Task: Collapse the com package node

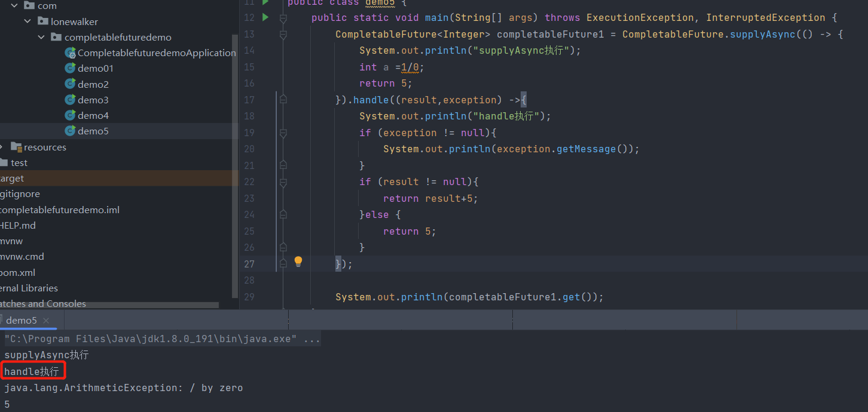Action: (x=14, y=6)
